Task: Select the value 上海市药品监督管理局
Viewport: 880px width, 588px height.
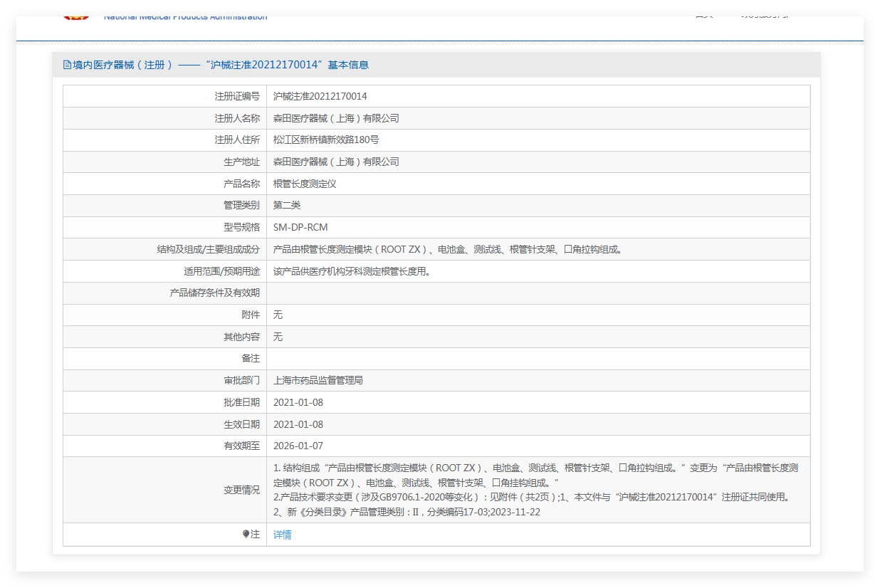Action: tap(318, 380)
